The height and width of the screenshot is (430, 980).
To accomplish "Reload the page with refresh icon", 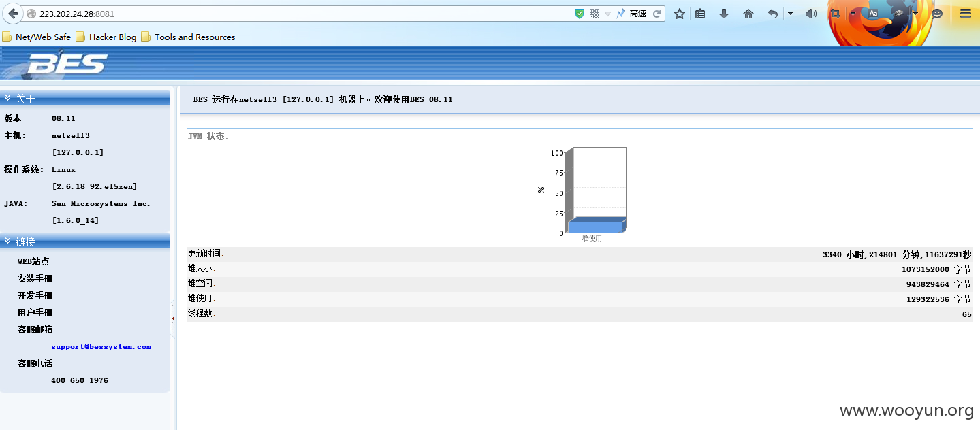I will (x=657, y=14).
